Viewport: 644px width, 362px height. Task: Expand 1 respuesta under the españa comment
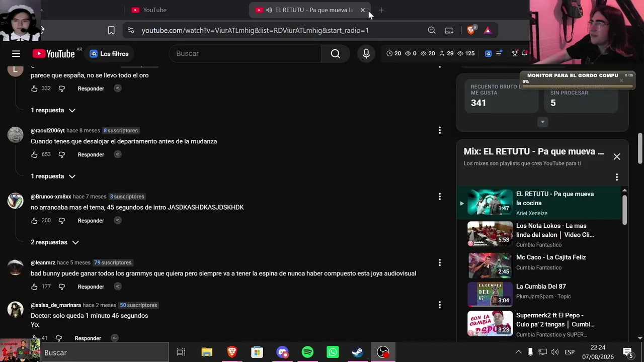point(53,110)
